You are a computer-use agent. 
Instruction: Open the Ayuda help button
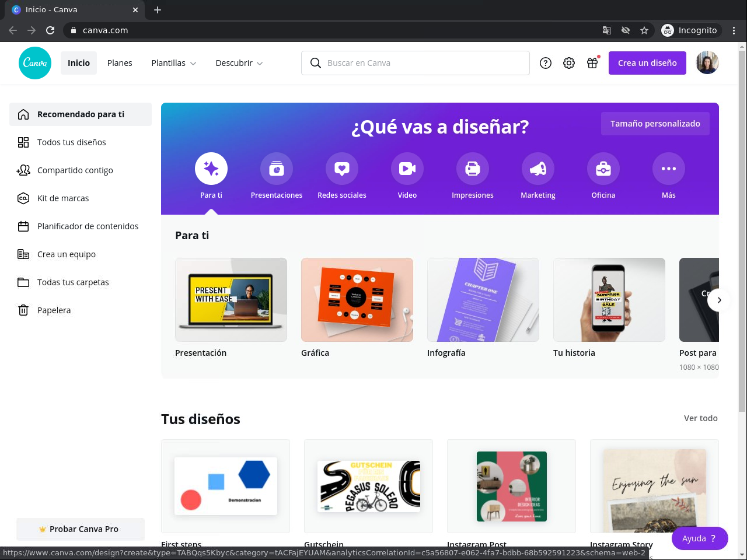coord(700,538)
